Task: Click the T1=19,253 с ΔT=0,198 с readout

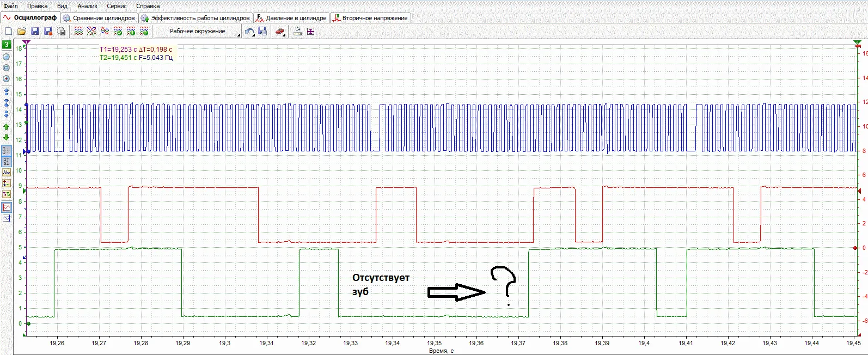Action: click(x=136, y=49)
